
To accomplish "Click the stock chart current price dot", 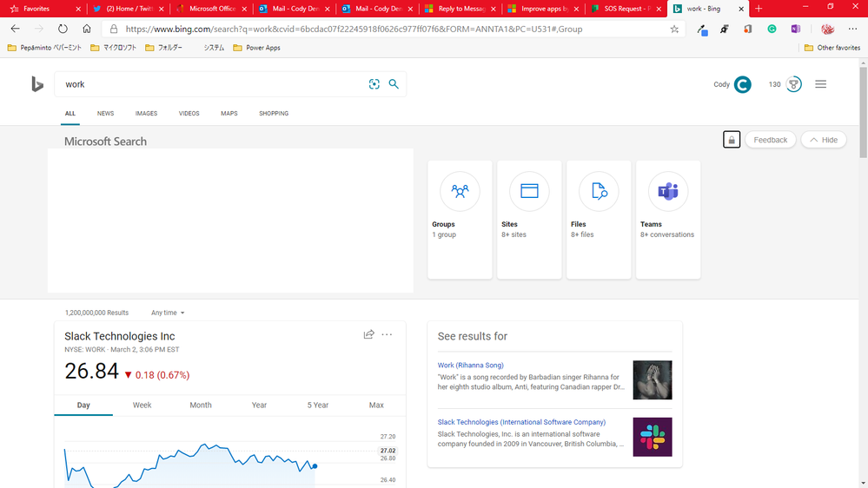I will 315,466.
